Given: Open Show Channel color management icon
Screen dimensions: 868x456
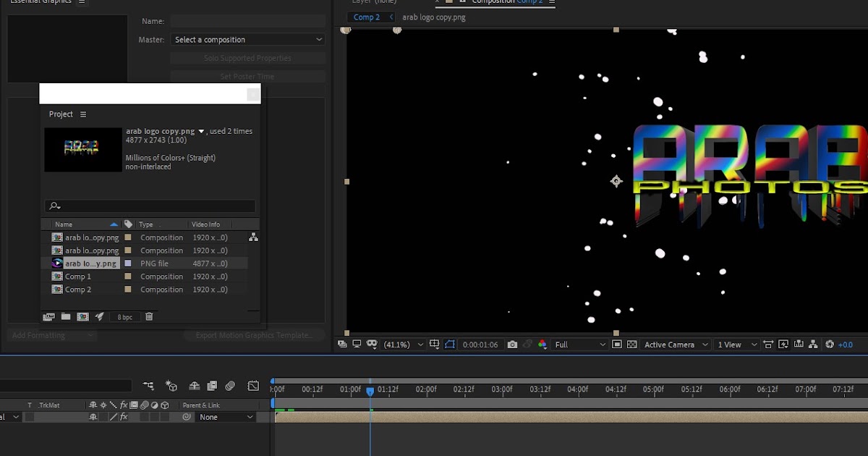Looking at the screenshot, I should [x=542, y=345].
